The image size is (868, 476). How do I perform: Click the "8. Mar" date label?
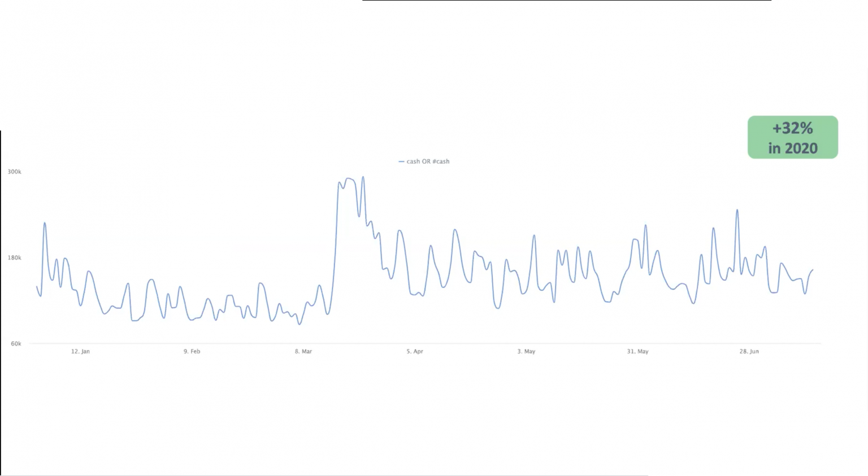tap(303, 351)
